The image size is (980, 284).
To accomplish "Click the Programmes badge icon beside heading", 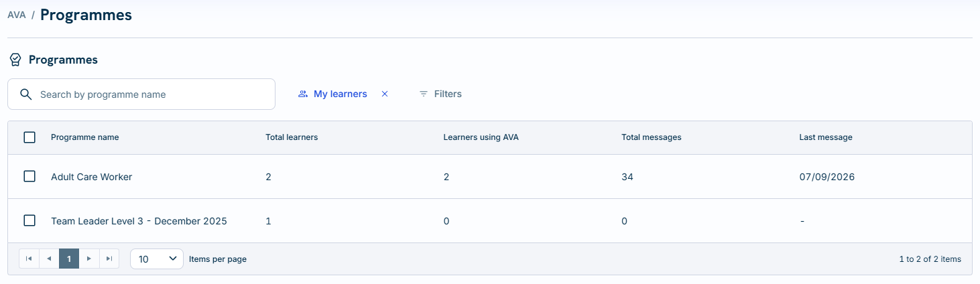I will click(15, 60).
